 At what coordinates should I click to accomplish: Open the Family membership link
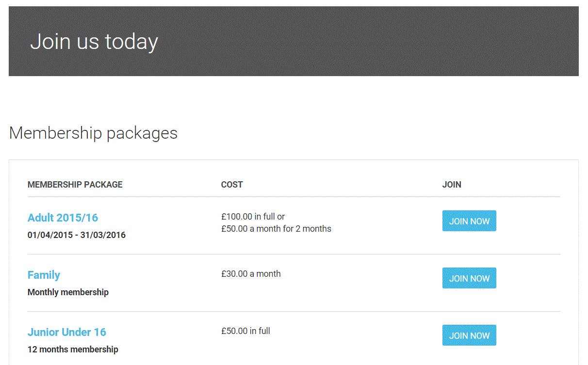(44, 275)
